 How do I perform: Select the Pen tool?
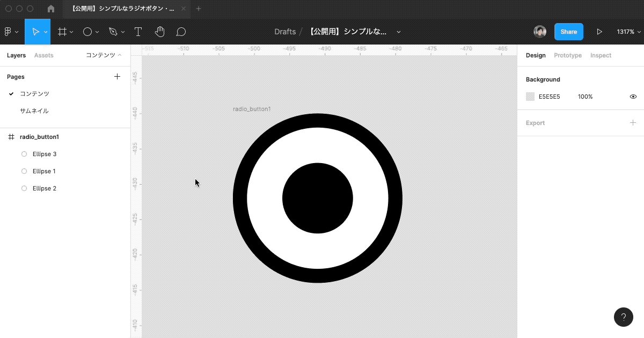coord(113,31)
